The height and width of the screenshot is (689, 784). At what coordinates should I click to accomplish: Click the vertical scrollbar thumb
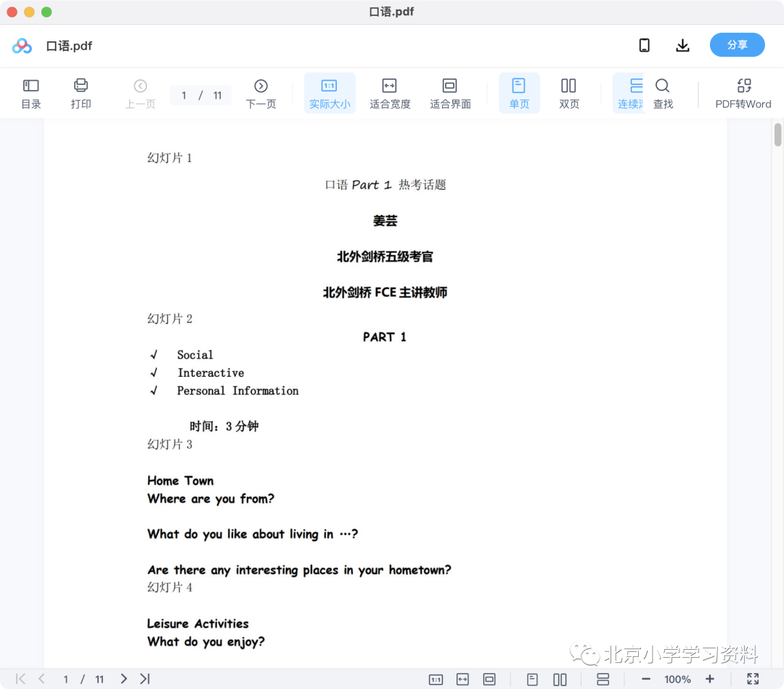[x=777, y=134]
